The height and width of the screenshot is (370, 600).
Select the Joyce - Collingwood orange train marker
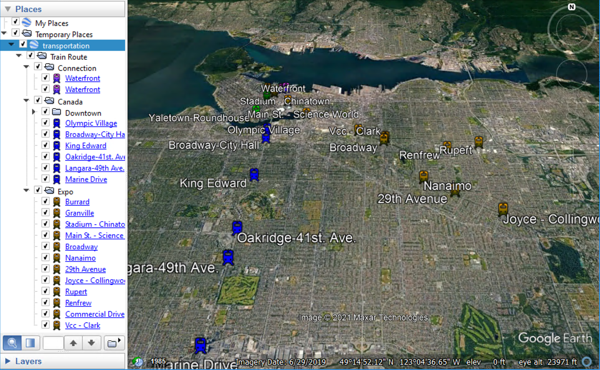tap(503, 209)
